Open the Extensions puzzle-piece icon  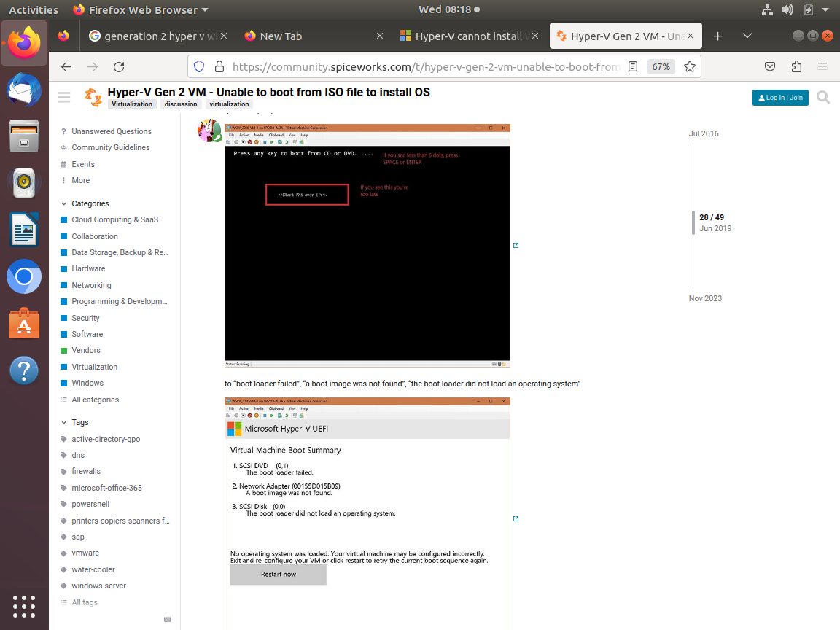tap(796, 66)
